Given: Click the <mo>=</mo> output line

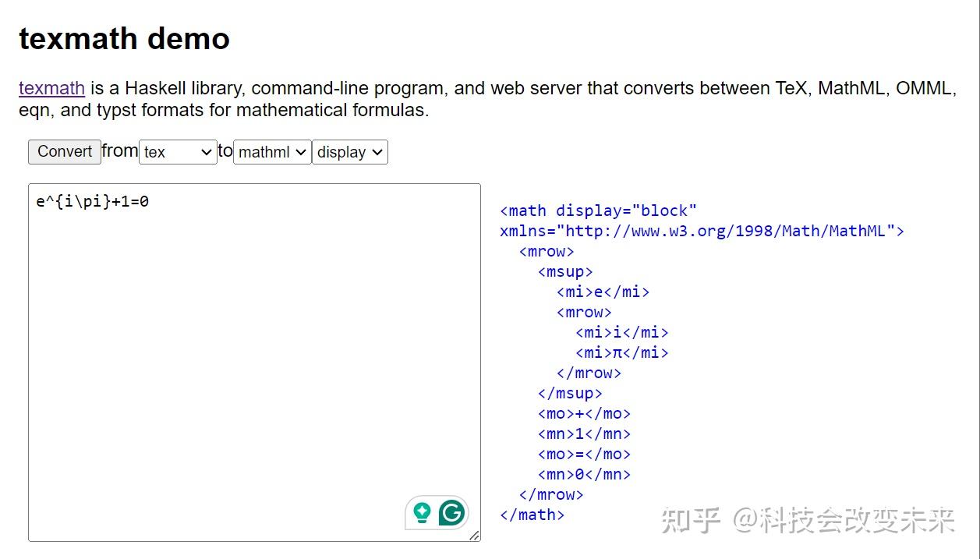Looking at the screenshot, I should 584,454.
